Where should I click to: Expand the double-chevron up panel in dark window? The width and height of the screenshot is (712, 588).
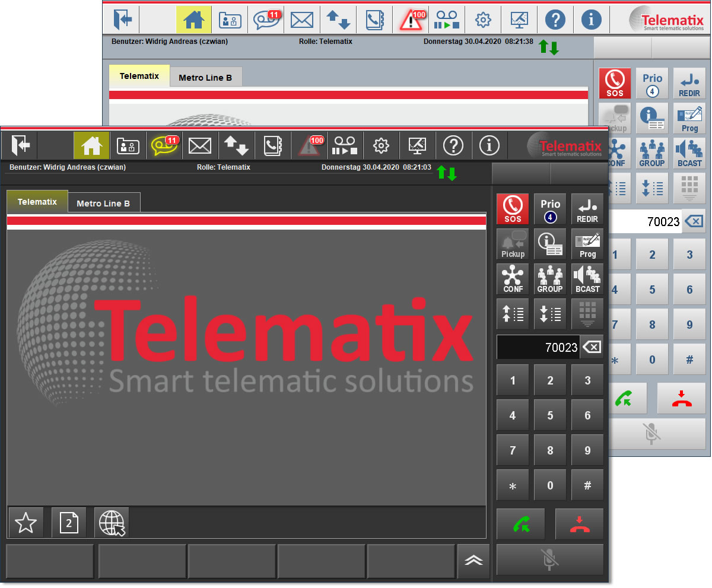[x=473, y=561]
